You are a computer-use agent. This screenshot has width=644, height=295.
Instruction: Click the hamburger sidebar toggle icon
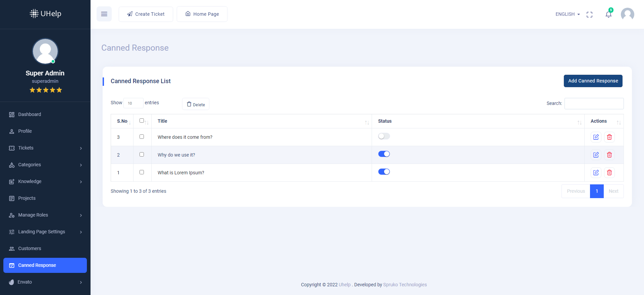104,14
